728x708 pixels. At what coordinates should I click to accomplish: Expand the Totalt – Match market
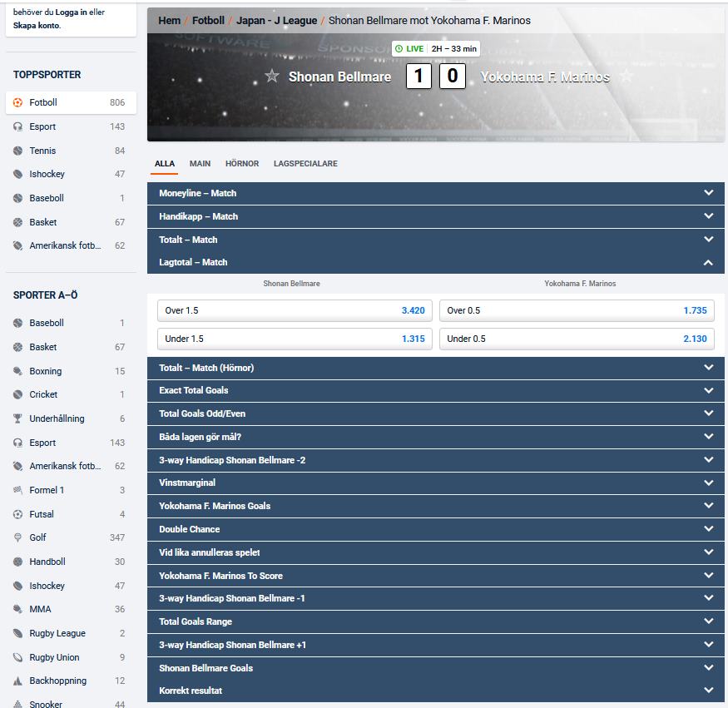(x=435, y=240)
